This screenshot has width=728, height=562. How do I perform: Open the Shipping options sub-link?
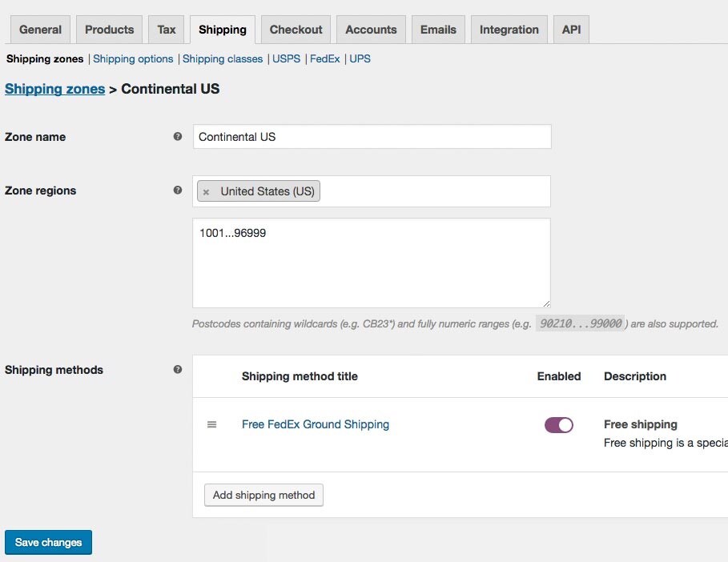coord(133,58)
